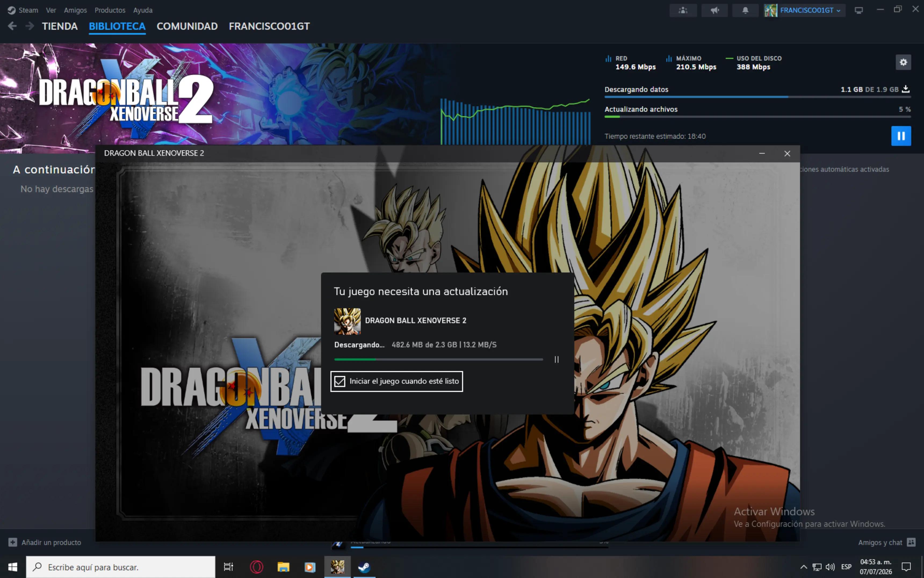924x578 pixels.
Task: Open the Windows notification center
Action: 906,567
